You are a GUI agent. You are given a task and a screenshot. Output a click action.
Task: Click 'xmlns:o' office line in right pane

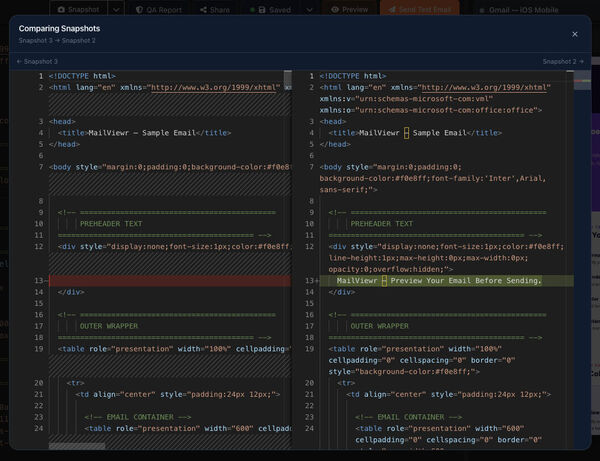coord(430,110)
